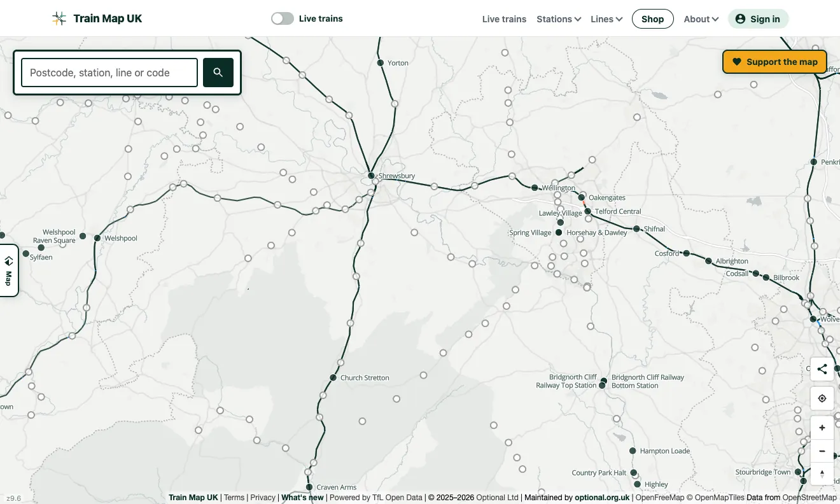The width and height of the screenshot is (840, 504).
Task: Click the Shifnal station marker
Action: (x=636, y=229)
